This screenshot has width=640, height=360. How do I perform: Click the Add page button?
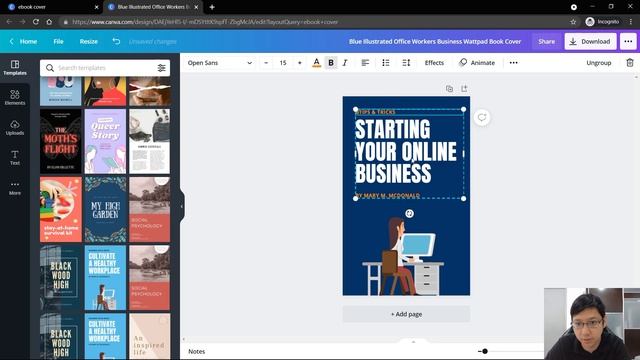click(x=406, y=314)
